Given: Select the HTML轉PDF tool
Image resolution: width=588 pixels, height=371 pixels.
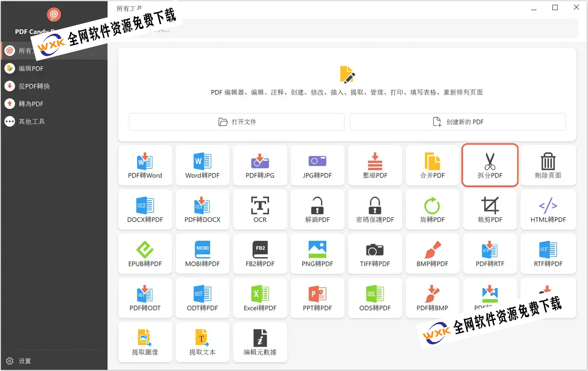Looking at the screenshot, I should (548, 209).
